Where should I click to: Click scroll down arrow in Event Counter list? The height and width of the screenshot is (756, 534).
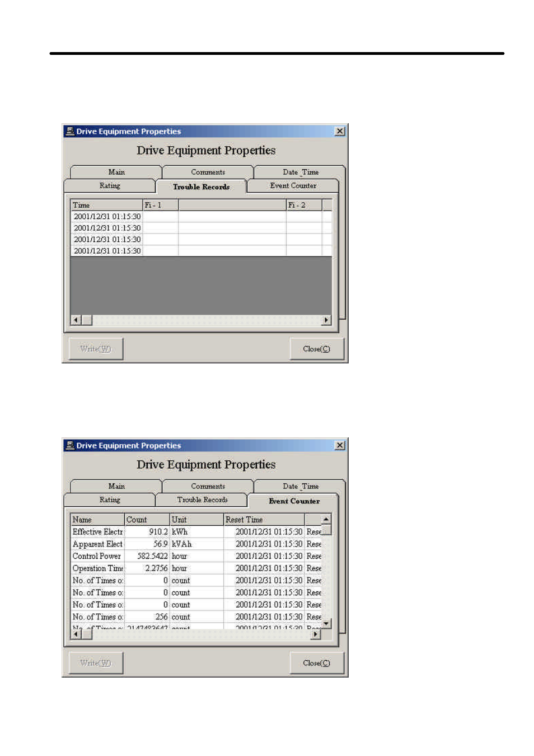tap(326, 623)
